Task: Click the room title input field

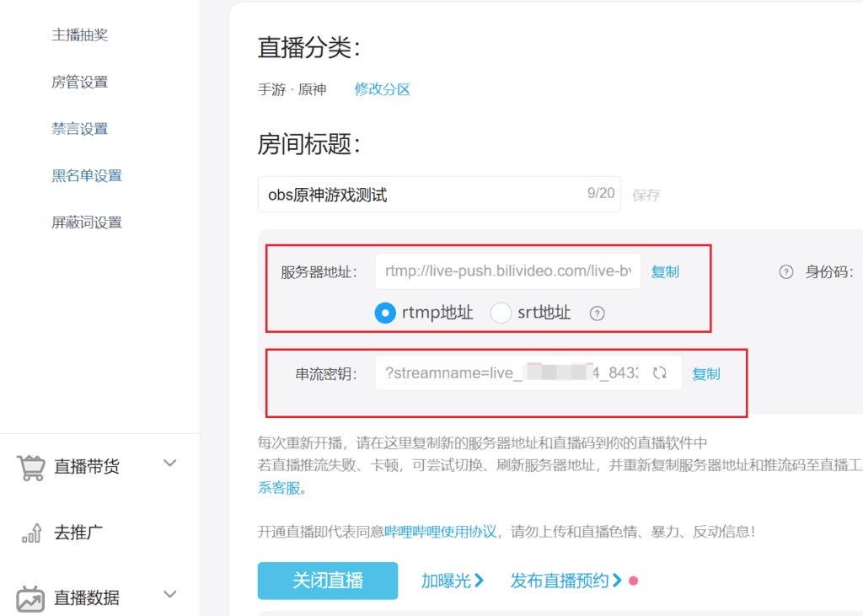Action: point(421,195)
